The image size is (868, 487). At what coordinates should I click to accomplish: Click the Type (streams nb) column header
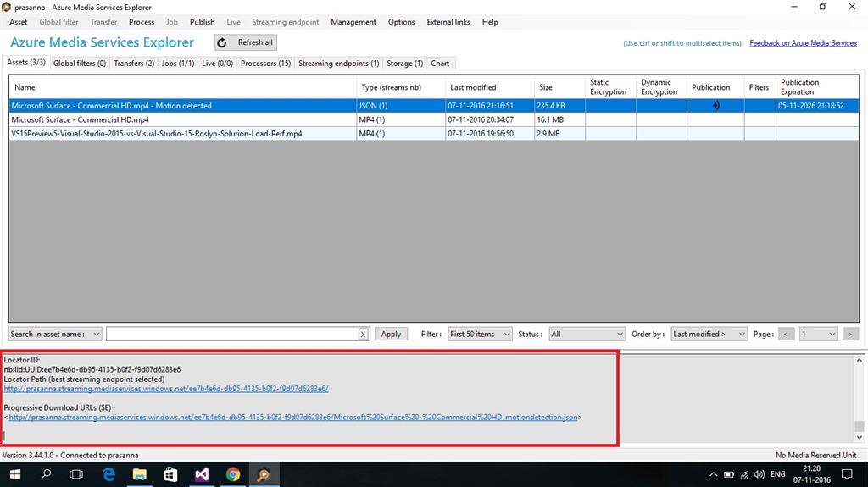[401, 87]
